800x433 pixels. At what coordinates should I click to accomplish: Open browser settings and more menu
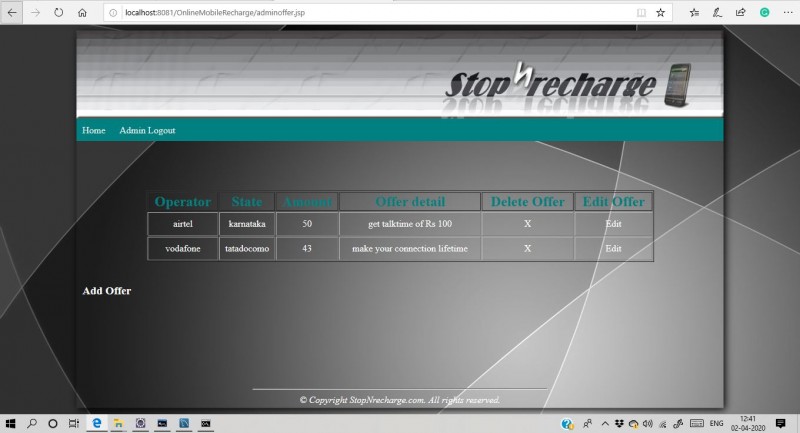tap(788, 13)
